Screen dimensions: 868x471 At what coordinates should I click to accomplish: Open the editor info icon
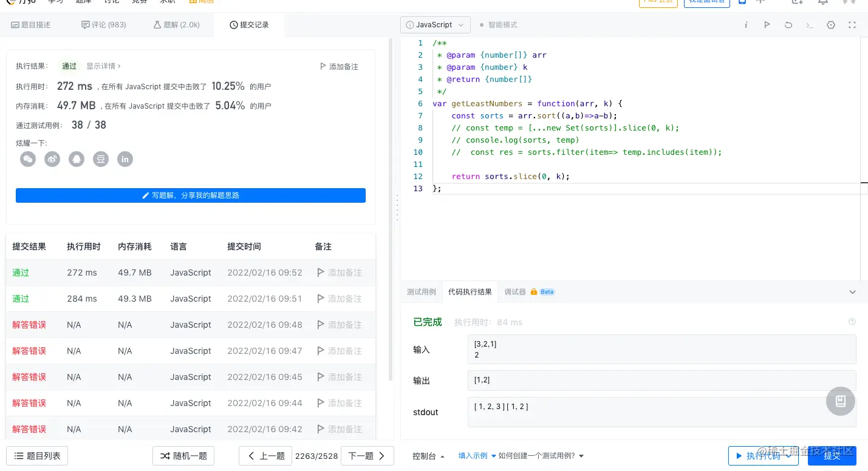[746, 25]
